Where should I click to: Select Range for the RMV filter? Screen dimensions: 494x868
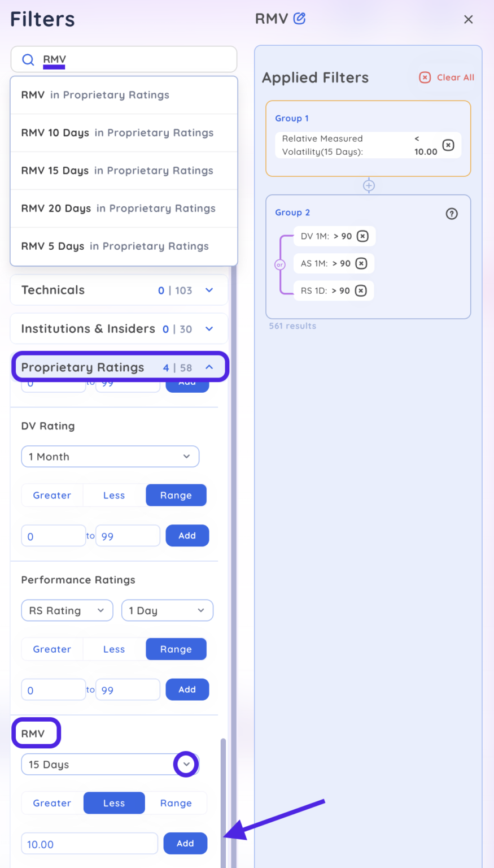pos(176,803)
